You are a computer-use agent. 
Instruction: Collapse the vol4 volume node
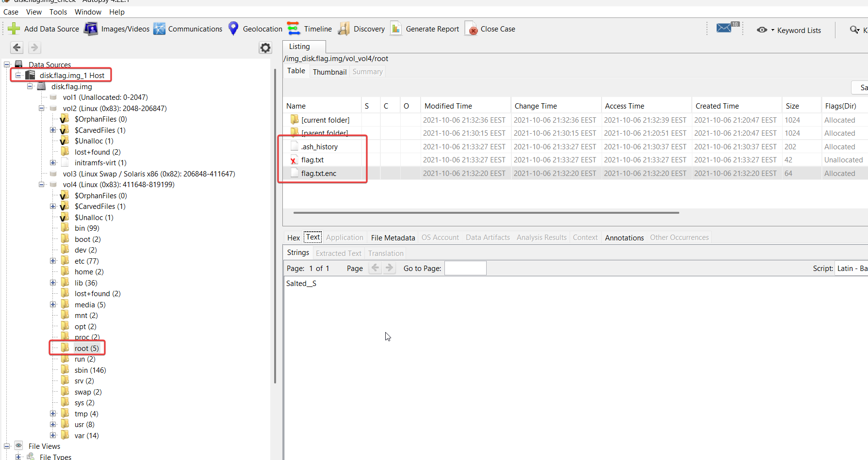click(42, 185)
